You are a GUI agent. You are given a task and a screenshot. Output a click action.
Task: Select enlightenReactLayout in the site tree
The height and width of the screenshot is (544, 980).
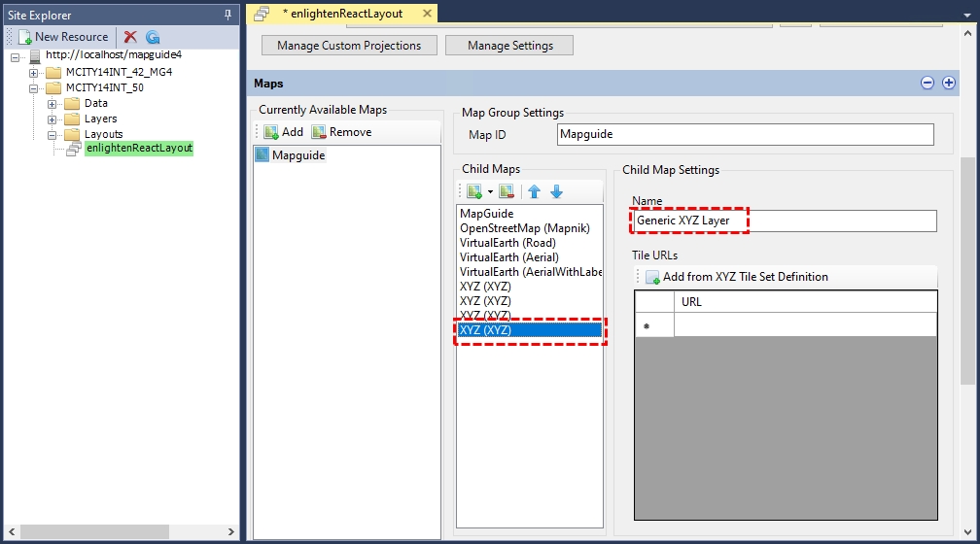tap(139, 149)
